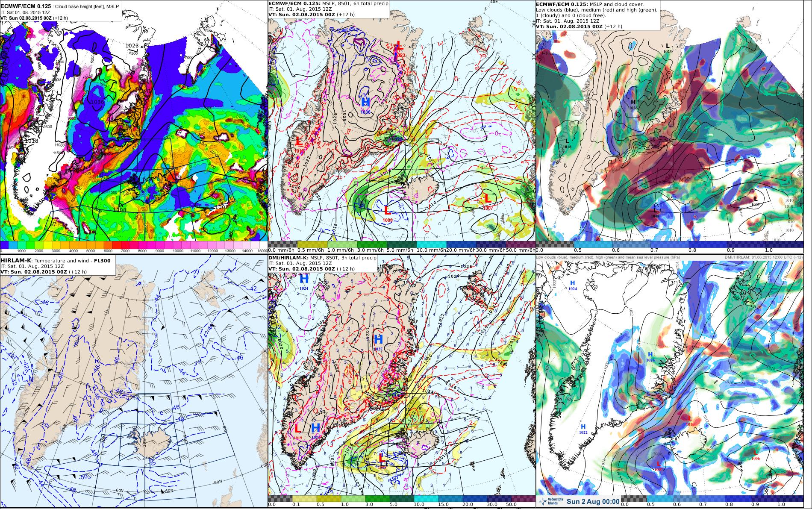Viewport: 812px width, 509px height.
Task: Click the 'DMI/HIRLAM-K: MSLP, 850T, 3h total precip' title
Action: point(322,258)
